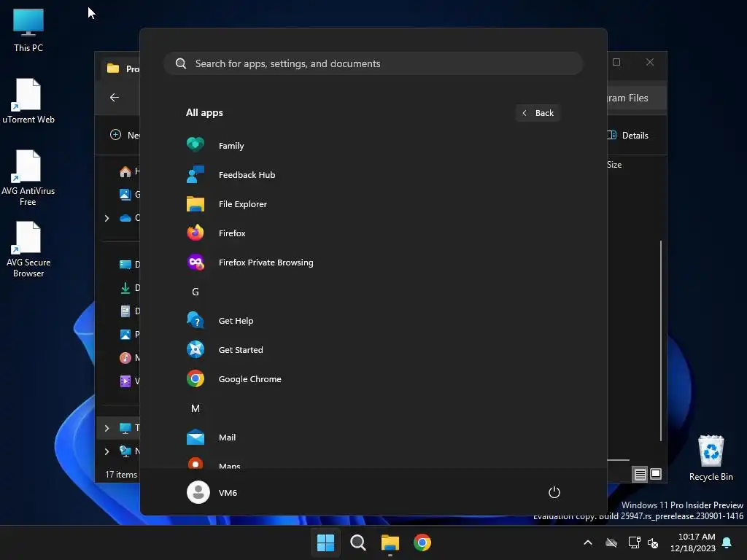
Task: Go Back to pinned apps view
Action: (538, 113)
